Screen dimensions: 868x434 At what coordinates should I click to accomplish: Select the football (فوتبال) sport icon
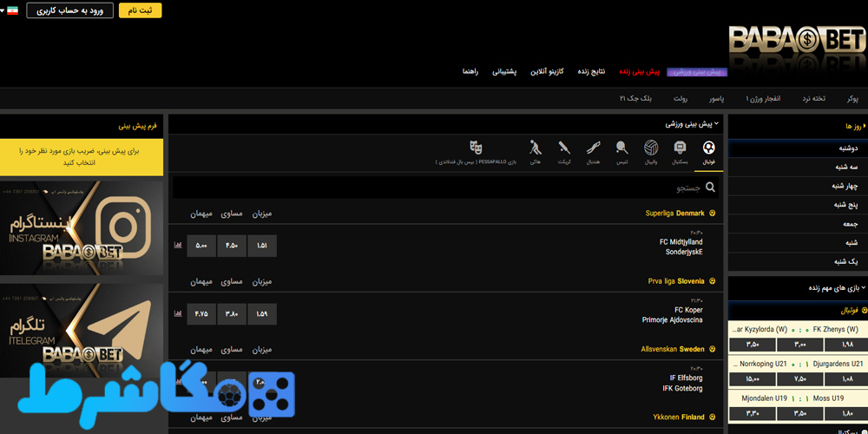coord(708,148)
